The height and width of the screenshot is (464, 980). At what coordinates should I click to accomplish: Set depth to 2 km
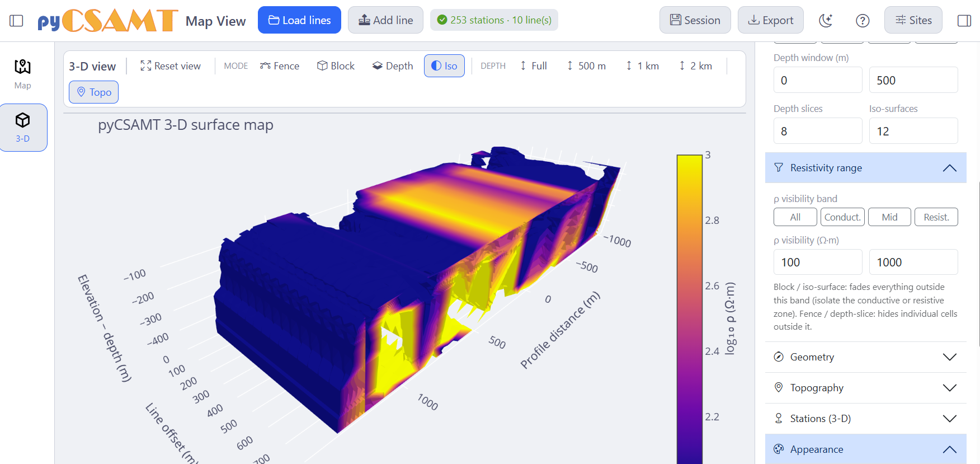(x=695, y=66)
